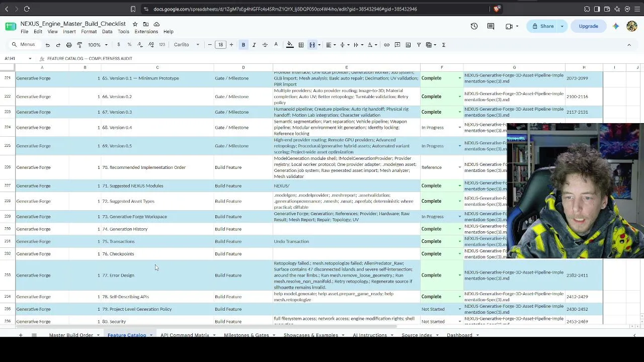Activate the paint format tool
The height and width of the screenshot is (362, 644).
tap(79, 45)
